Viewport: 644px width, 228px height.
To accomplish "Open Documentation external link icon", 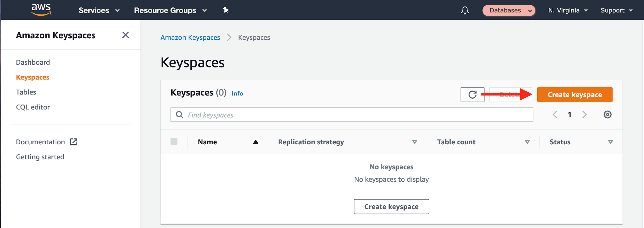I will click(x=74, y=142).
